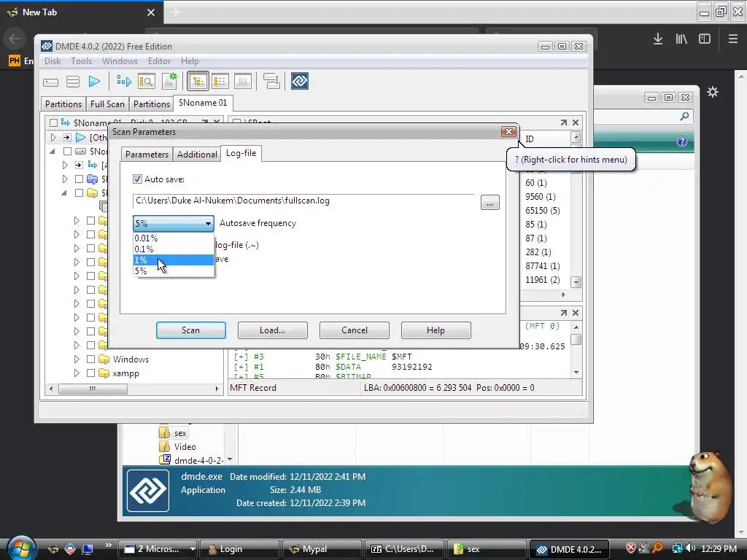747x560 pixels.
Task: Select the Video folder in explorer
Action: tap(185, 447)
